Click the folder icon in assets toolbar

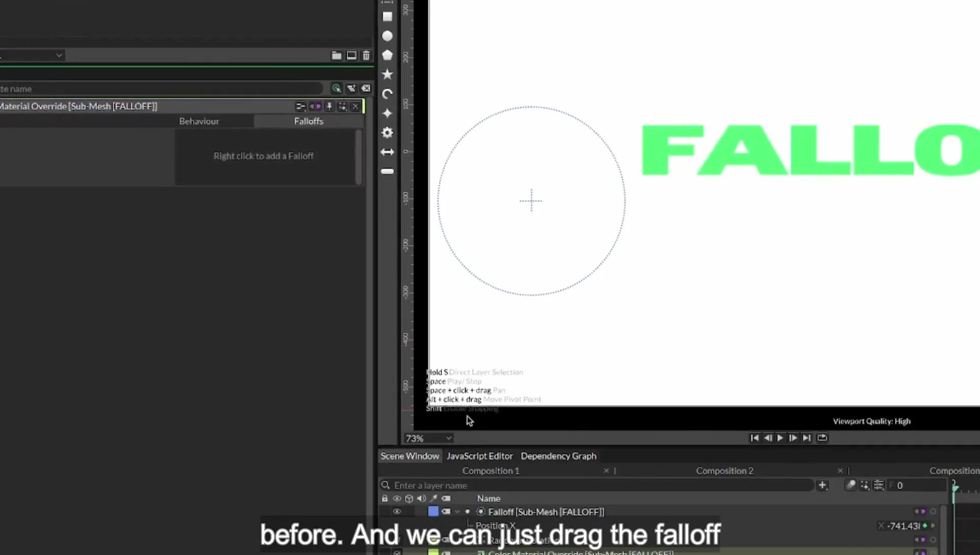(x=336, y=55)
